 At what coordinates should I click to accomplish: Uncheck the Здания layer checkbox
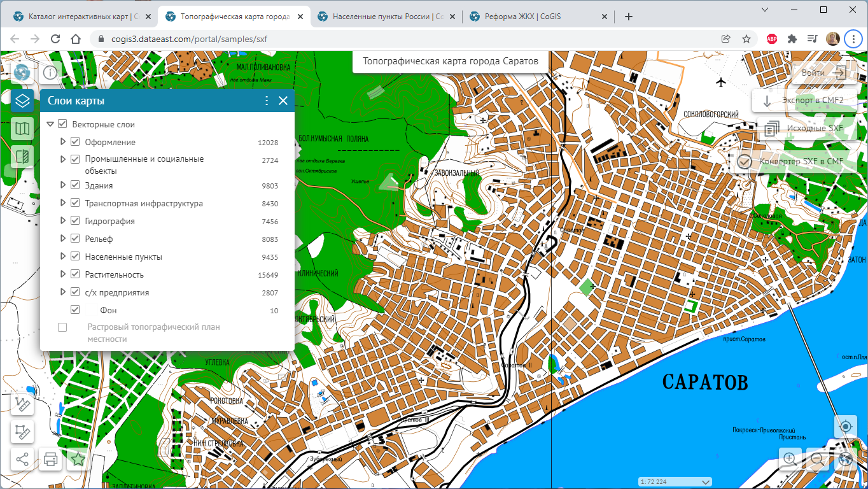pyautogui.click(x=75, y=185)
